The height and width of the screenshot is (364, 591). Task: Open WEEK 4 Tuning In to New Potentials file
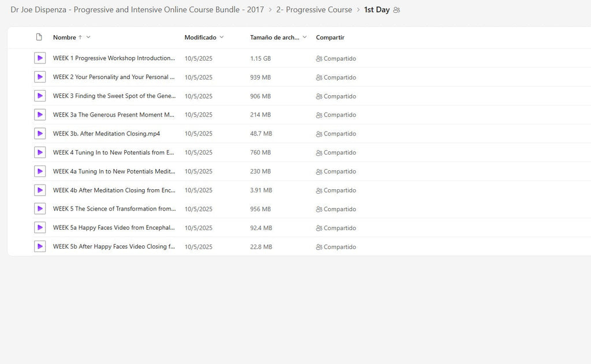pos(114,152)
